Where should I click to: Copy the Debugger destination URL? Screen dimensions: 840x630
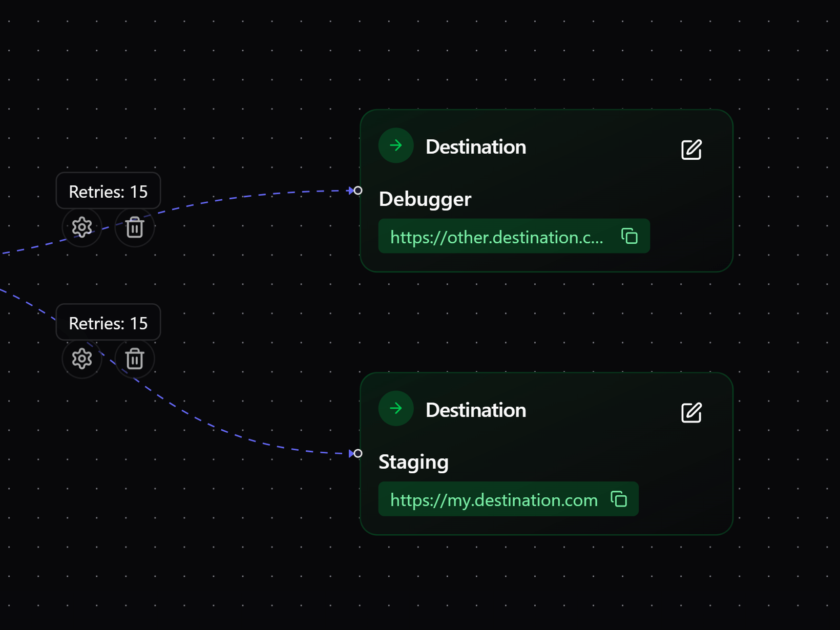[628, 236]
